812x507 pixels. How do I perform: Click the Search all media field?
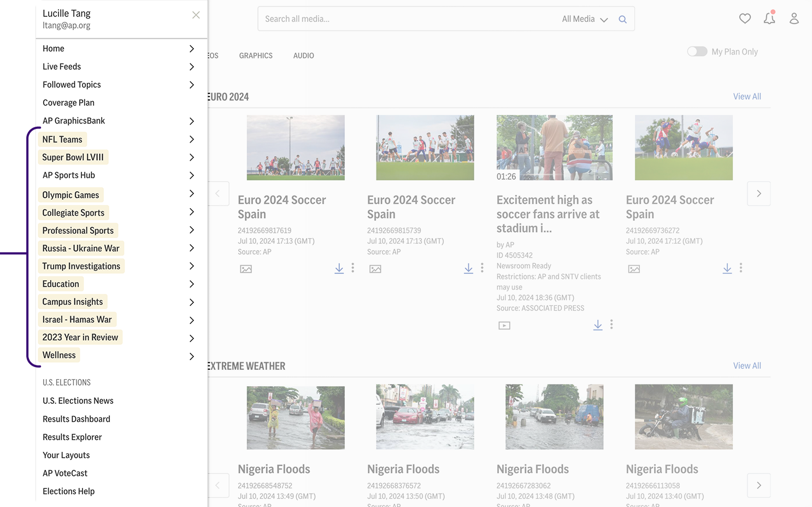click(x=410, y=19)
